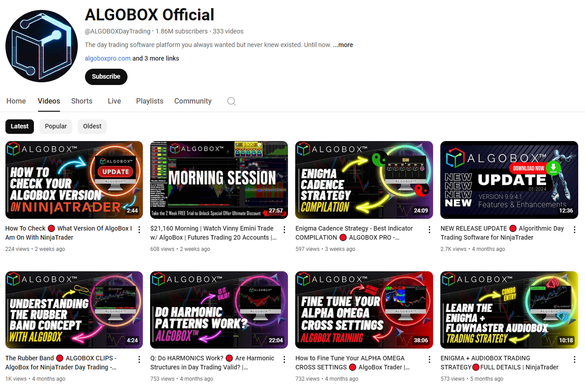Select the Videos tab
585x392 pixels.
[x=49, y=101]
